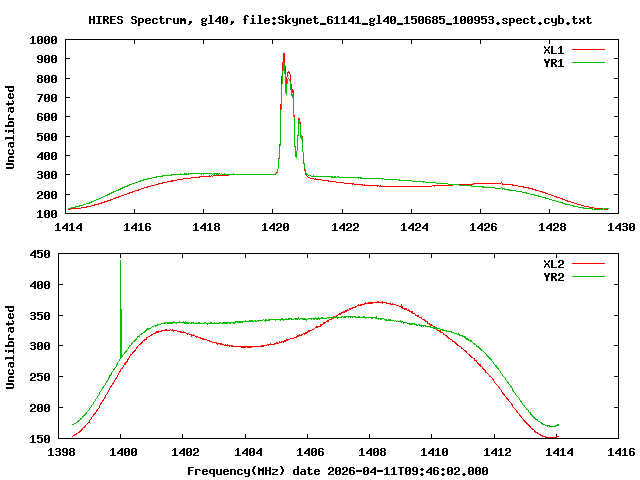Click the 350 y-axis tick label

[x=40, y=316]
